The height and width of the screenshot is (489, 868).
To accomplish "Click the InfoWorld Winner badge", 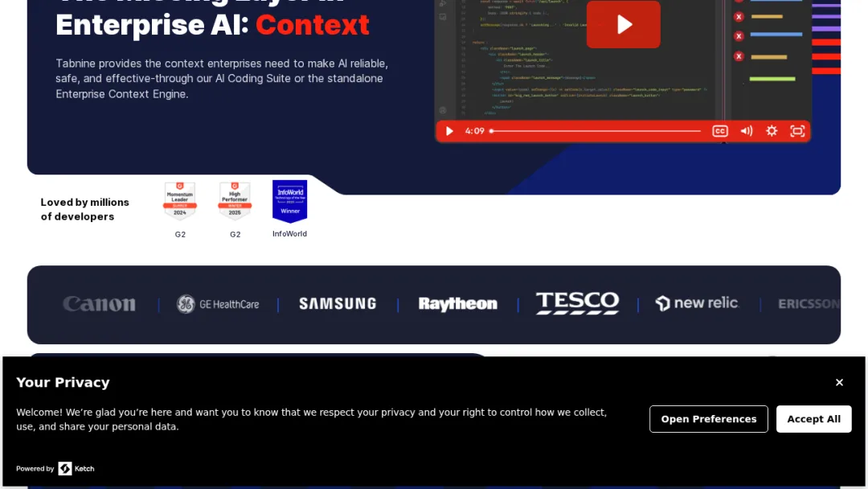I will (289, 201).
